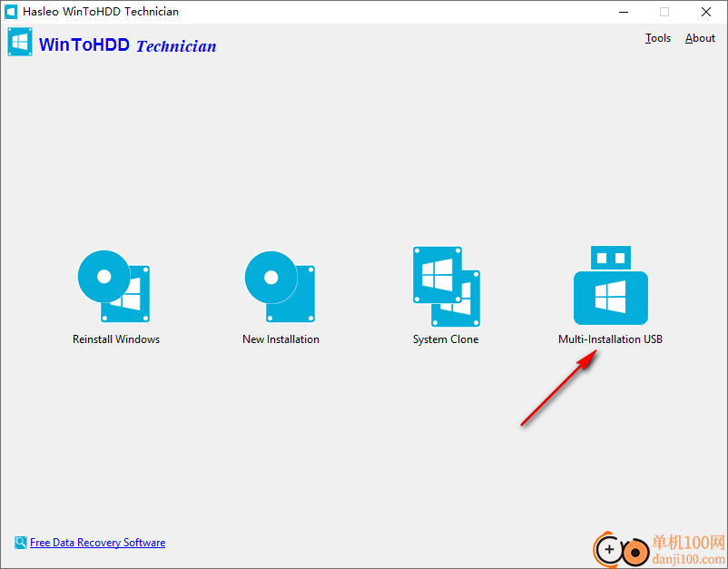Click the magnifier icon beside Free Data Recovery
The height and width of the screenshot is (569, 728).
21,542
